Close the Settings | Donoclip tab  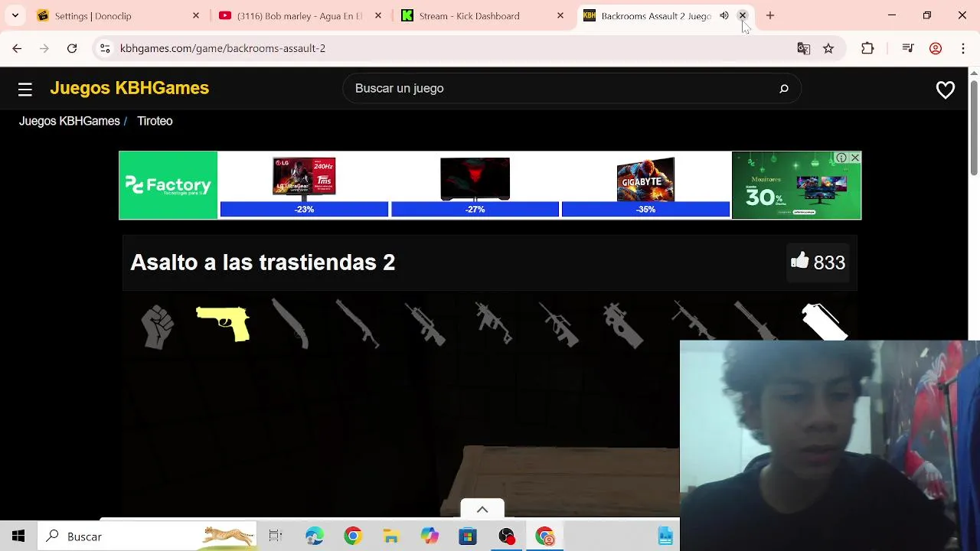196,15
